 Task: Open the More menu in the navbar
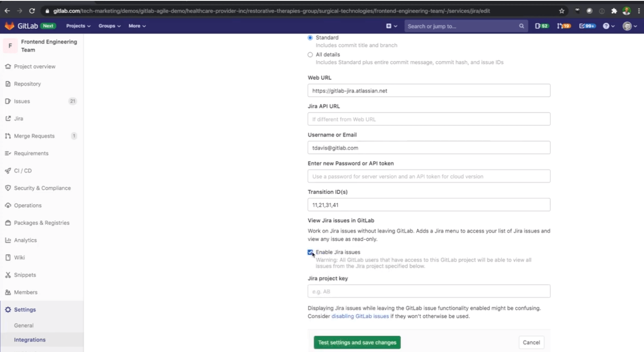click(137, 26)
